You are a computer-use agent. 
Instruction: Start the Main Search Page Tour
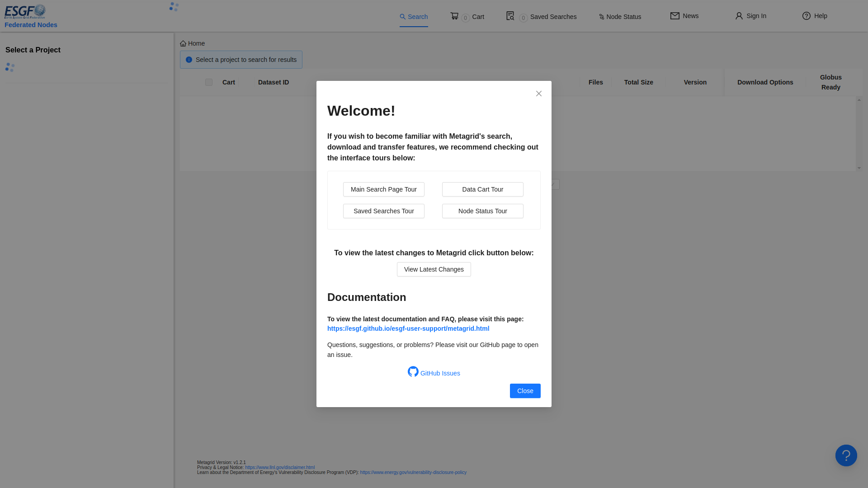tap(384, 189)
